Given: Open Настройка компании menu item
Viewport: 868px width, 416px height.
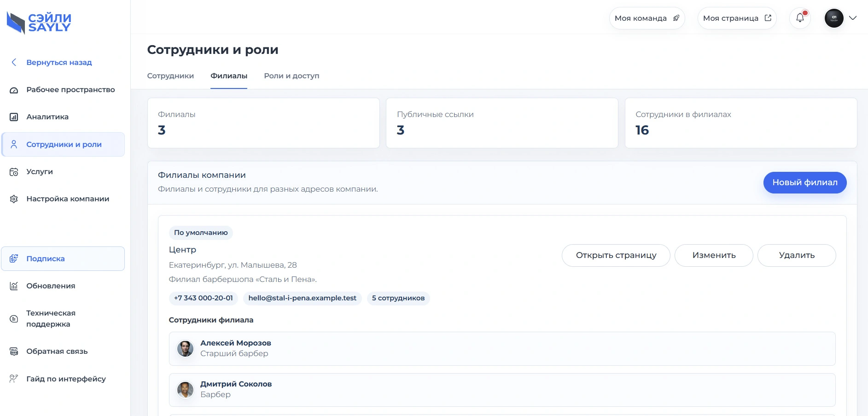Looking at the screenshot, I should point(63,199).
